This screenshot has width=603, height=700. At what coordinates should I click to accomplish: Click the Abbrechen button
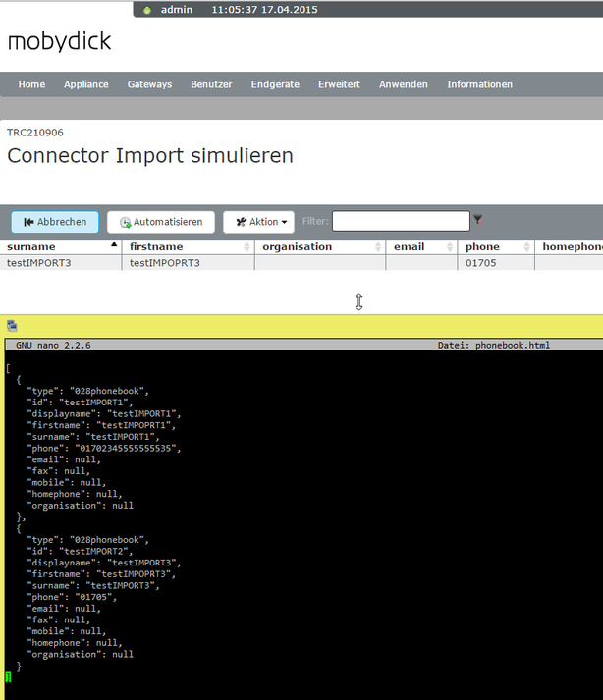(x=55, y=222)
